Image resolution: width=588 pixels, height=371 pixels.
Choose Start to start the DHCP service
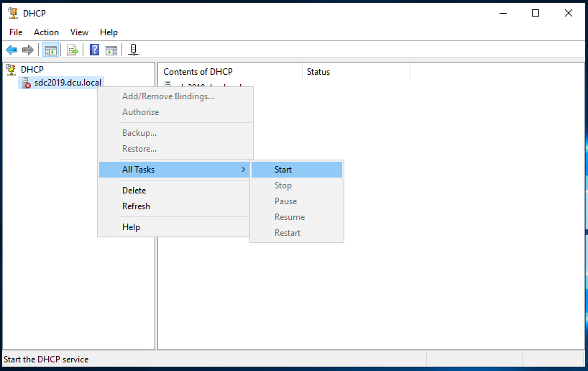point(283,170)
